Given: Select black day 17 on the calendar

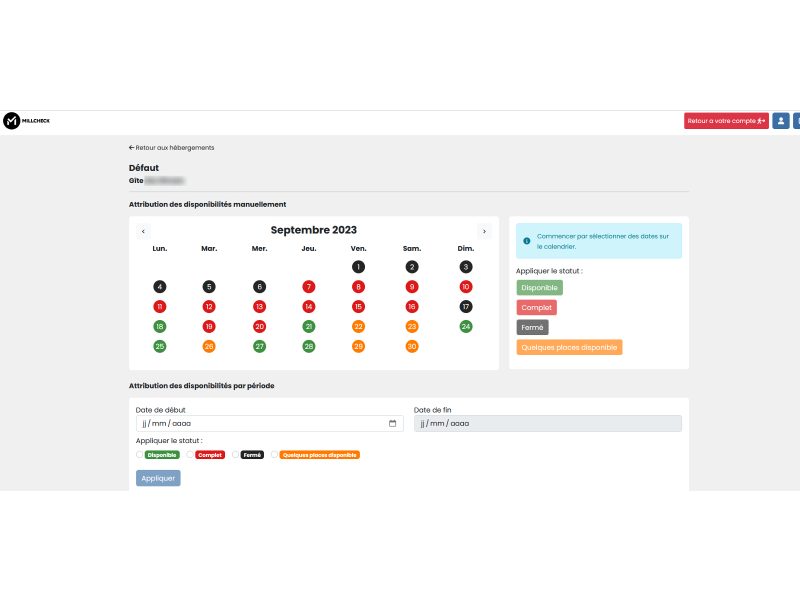Looking at the screenshot, I should (465, 307).
